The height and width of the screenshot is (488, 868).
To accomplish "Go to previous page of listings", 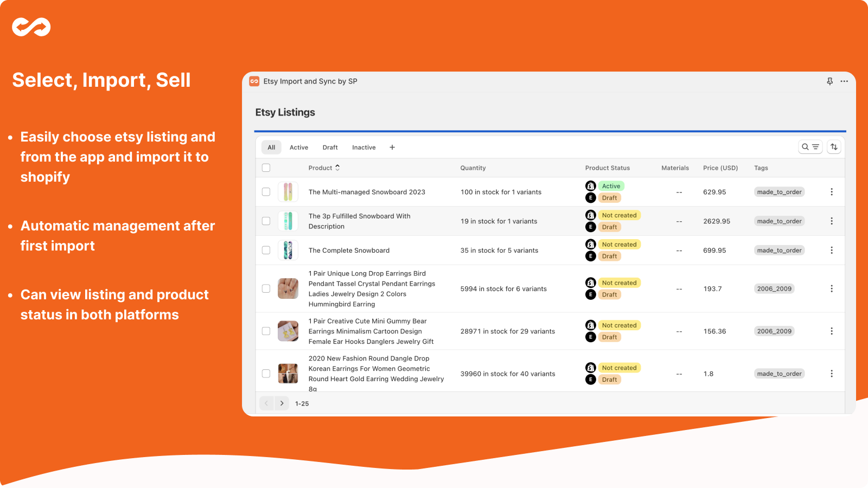I will click(x=266, y=403).
